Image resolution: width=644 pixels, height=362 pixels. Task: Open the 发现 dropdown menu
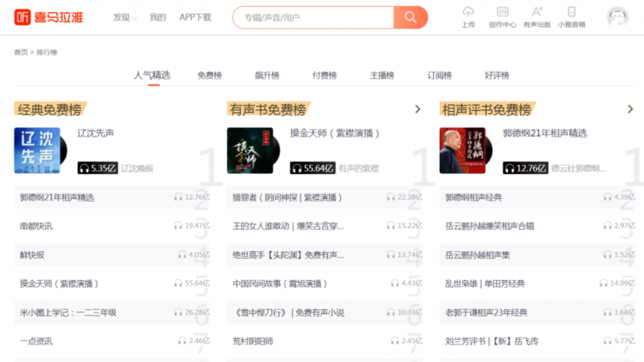(x=125, y=17)
